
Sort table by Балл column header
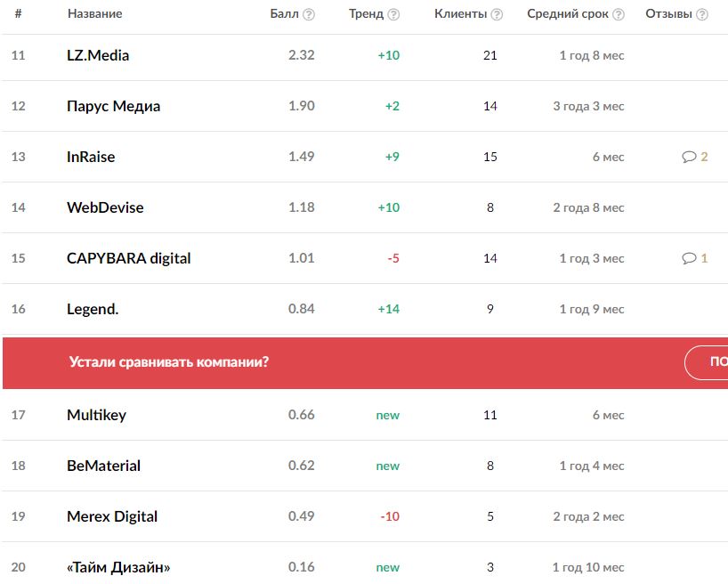point(284,14)
